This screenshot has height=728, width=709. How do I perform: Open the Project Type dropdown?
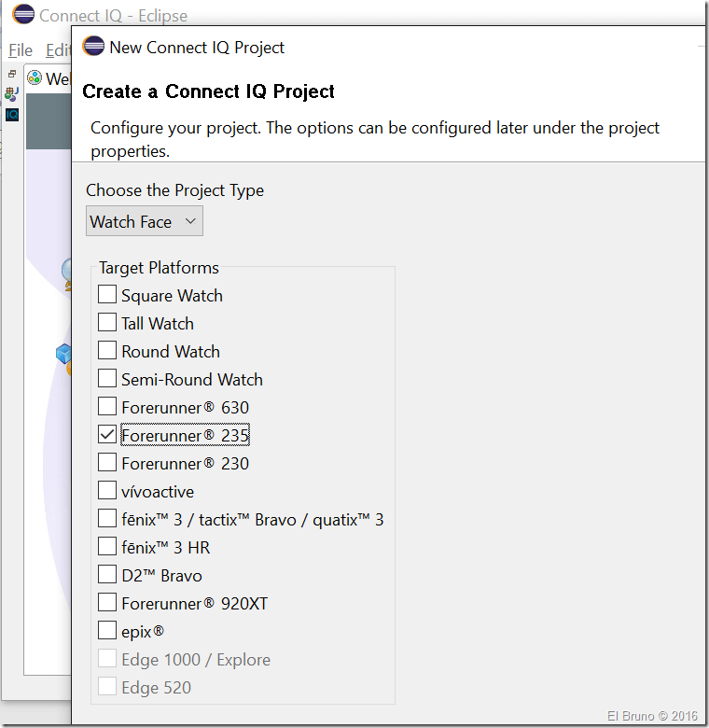145,221
